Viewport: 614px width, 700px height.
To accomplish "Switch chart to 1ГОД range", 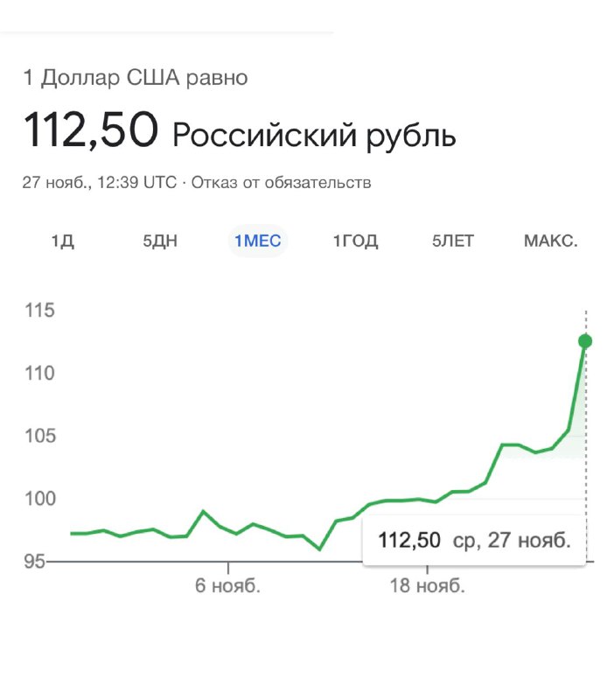I will click(x=356, y=241).
